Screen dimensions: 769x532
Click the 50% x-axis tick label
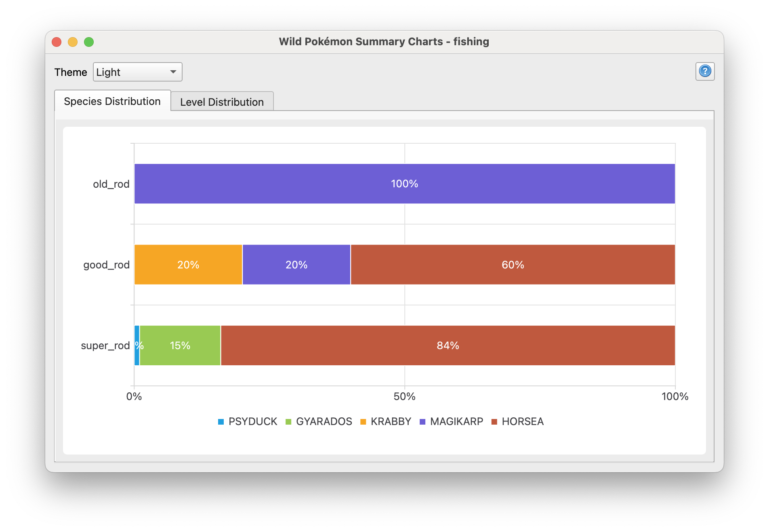(x=405, y=396)
